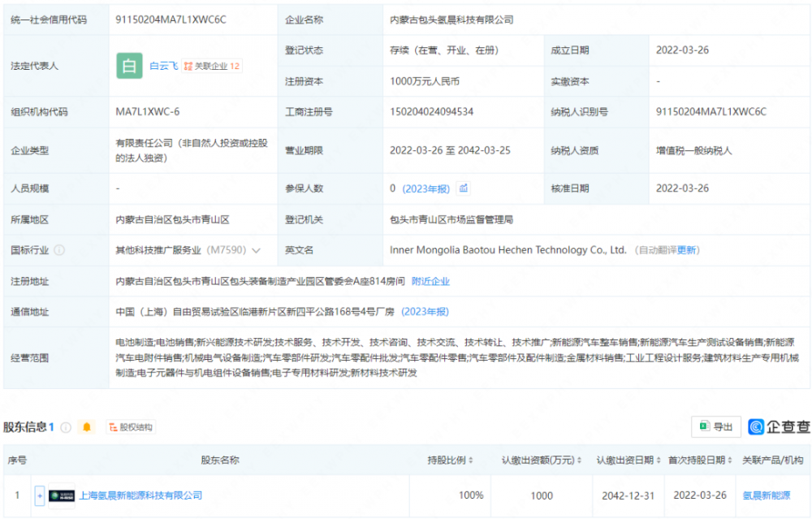Select first shareholding date 2022-03-26 in shareholder row
812x519 pixels.
[700, 495]
